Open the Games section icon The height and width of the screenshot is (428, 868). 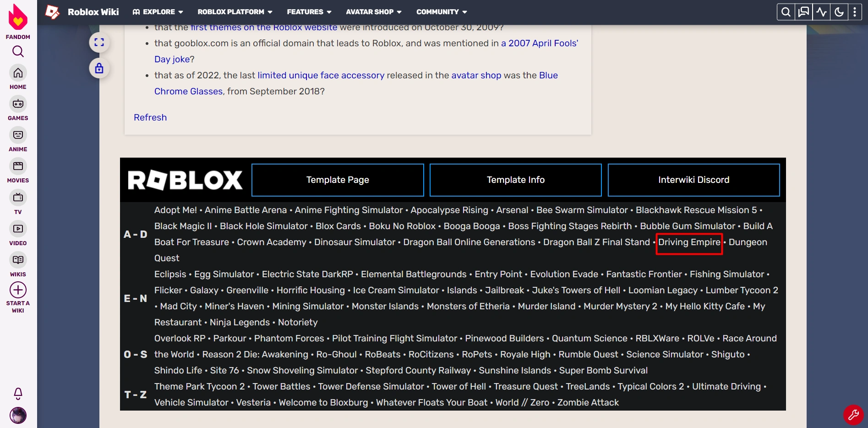17,104
